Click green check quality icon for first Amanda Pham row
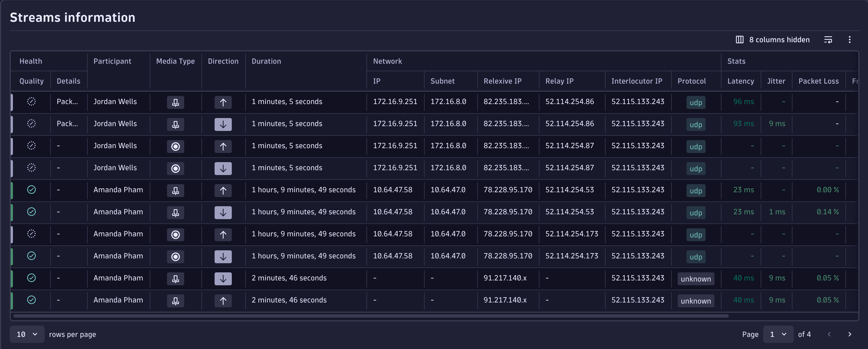 pos(31,190)
